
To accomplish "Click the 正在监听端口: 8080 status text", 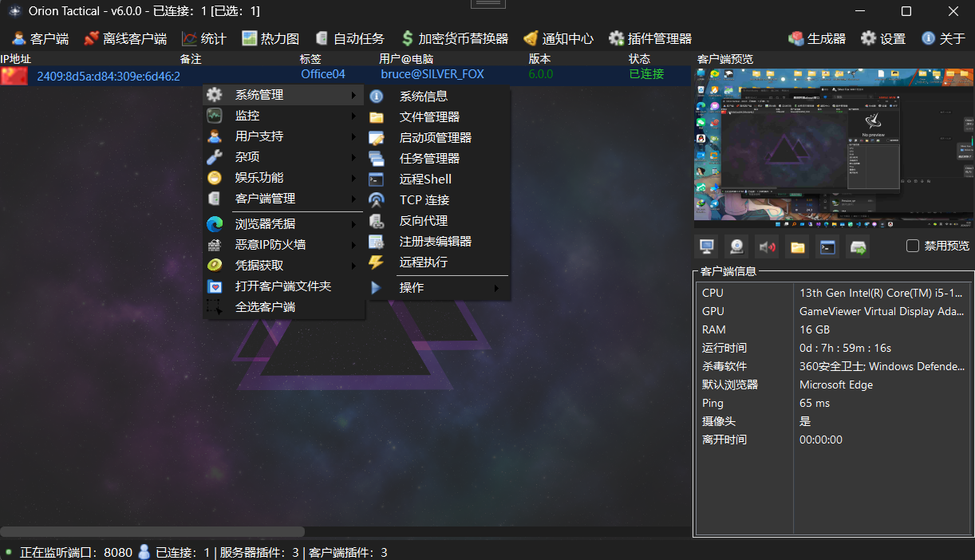I will [x=76, y=552].
